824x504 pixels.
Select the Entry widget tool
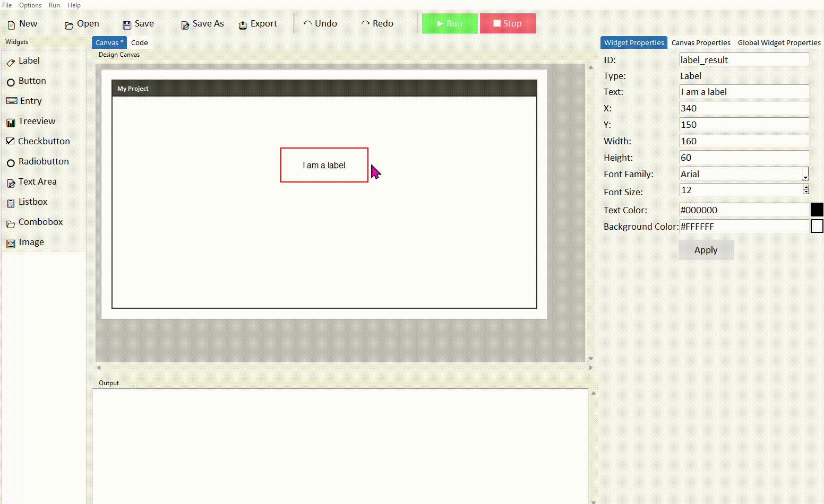(30, 101)
